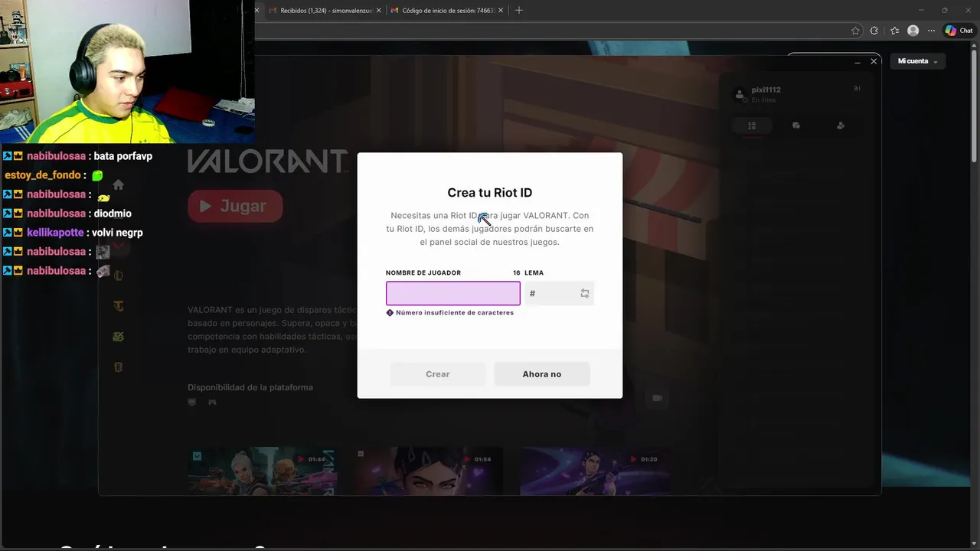Regenerate the tagline with the refresh icon
The image size is (980, 551).
point(585,293)
